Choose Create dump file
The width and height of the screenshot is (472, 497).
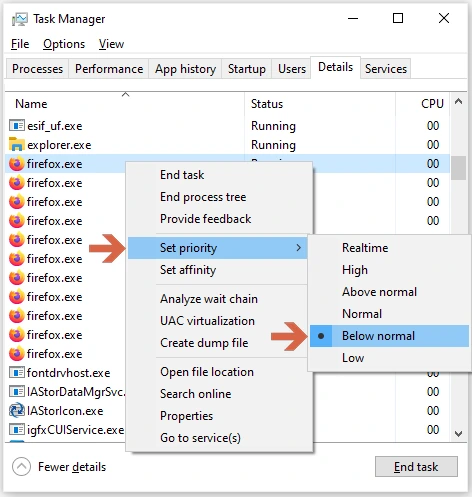217,343
